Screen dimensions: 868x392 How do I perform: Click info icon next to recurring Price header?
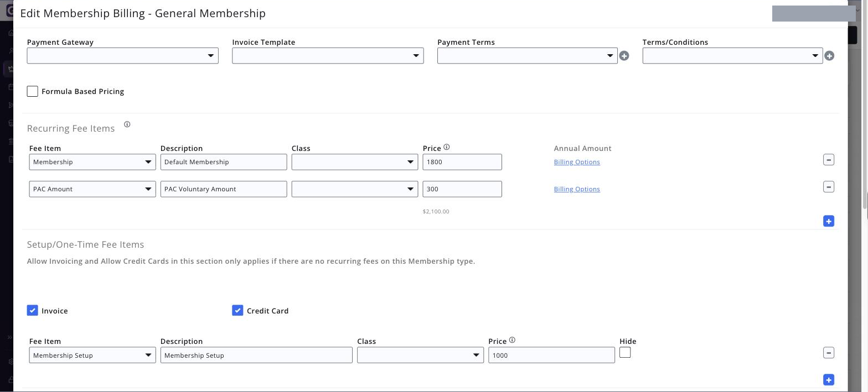coord(447,147)
